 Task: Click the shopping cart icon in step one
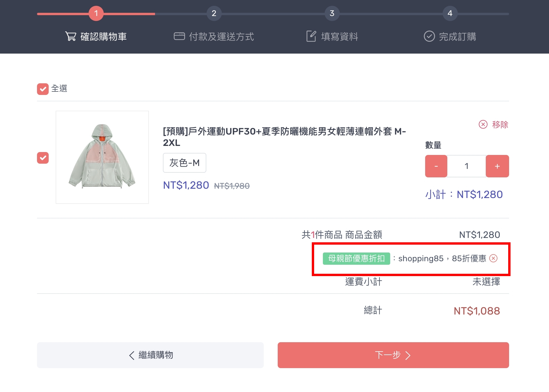pos(71,36)
